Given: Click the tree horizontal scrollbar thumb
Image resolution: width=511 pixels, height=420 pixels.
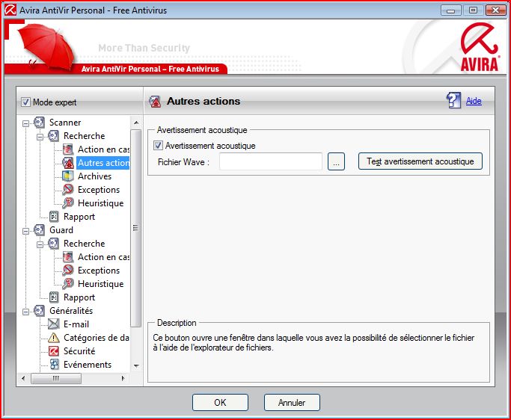Looking at the screenshot, I should coord(56,378).
